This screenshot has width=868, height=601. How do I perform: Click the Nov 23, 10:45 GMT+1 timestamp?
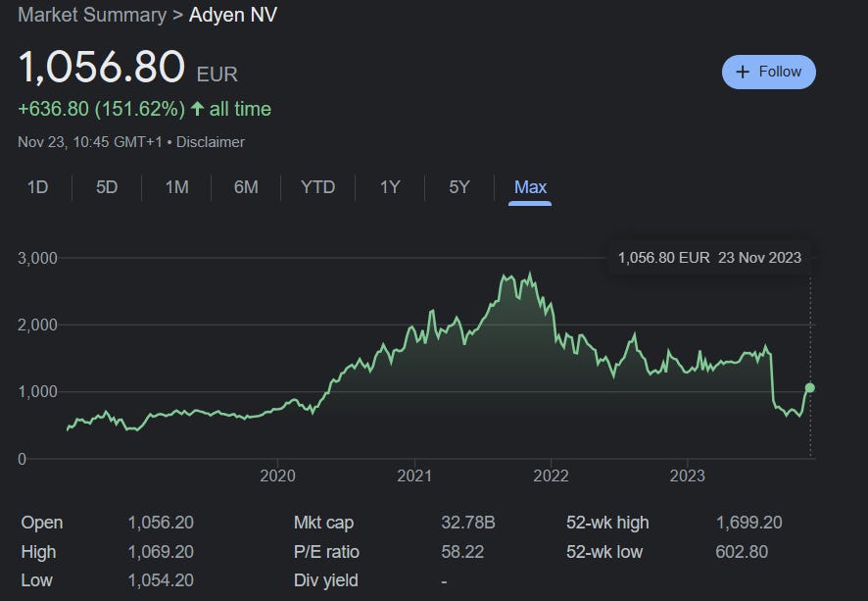pyautogui.click(x=90, y=142)
